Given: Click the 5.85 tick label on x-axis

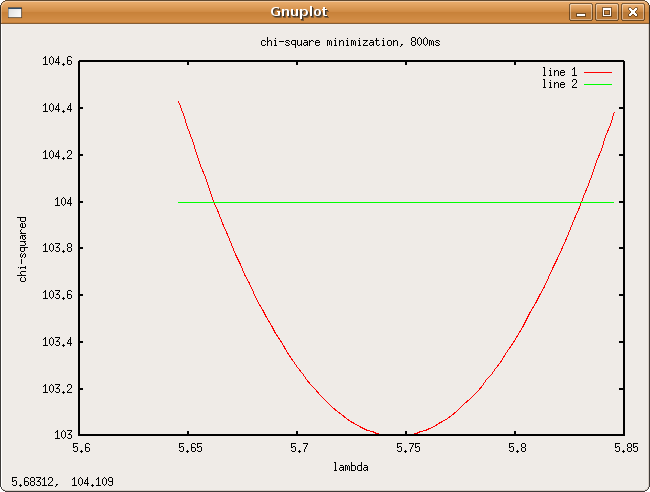Looking at the screenshot, I should click(623, 450).
